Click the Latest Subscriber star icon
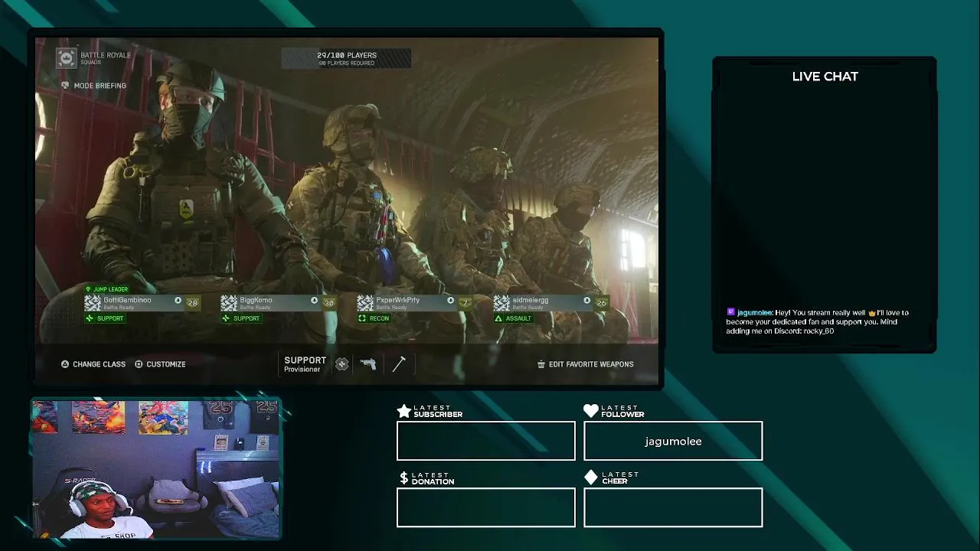980x551 pixels. point(404,411)
